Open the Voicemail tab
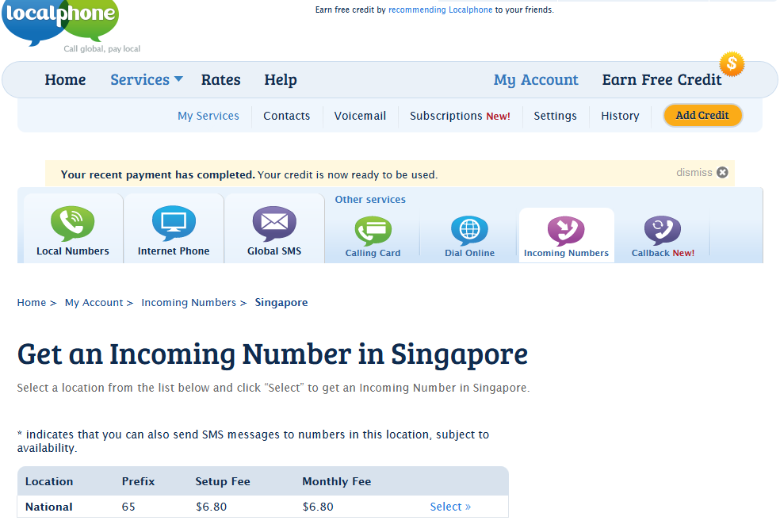 360,116
